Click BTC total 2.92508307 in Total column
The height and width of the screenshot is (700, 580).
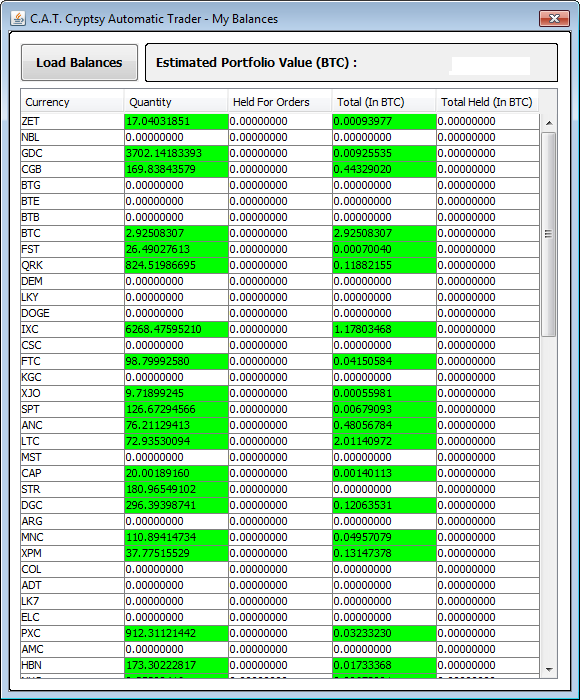click(x=384, y=233)
